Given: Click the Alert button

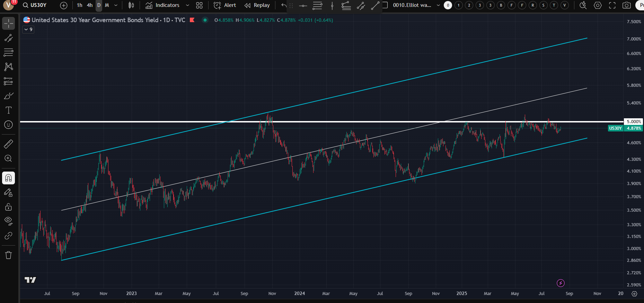Looking at the screenshot, I should 225,5.
